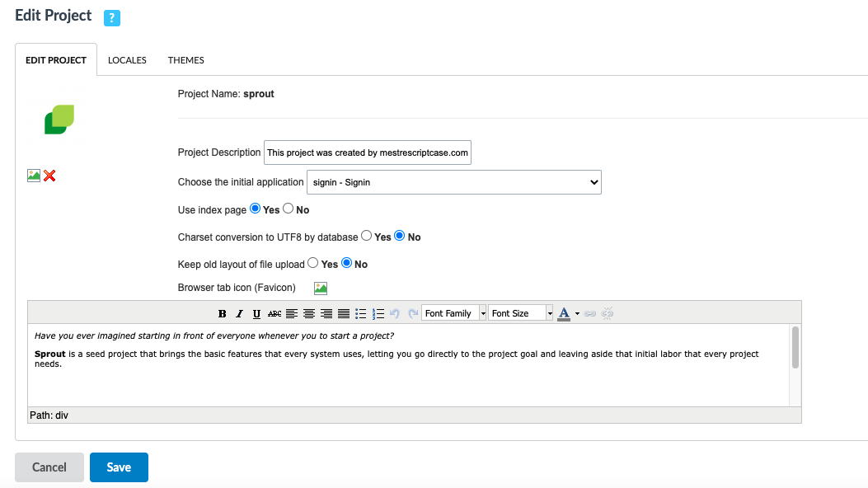Choose Yes for keep old file upload layout
This screenshot has width=868, height=488.
click(x=312, y=263)
